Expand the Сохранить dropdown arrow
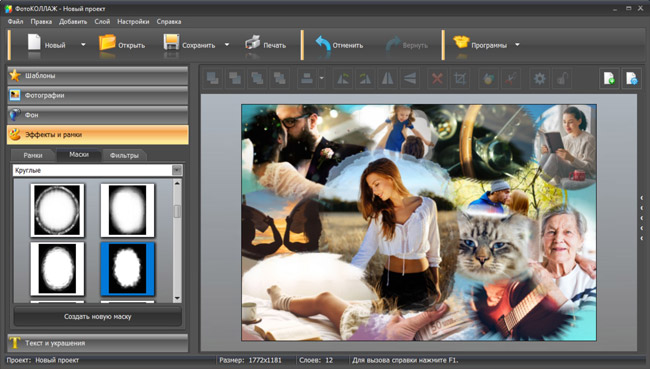Image resolution: width=650 pixels, height=369 pixels. 227,45
